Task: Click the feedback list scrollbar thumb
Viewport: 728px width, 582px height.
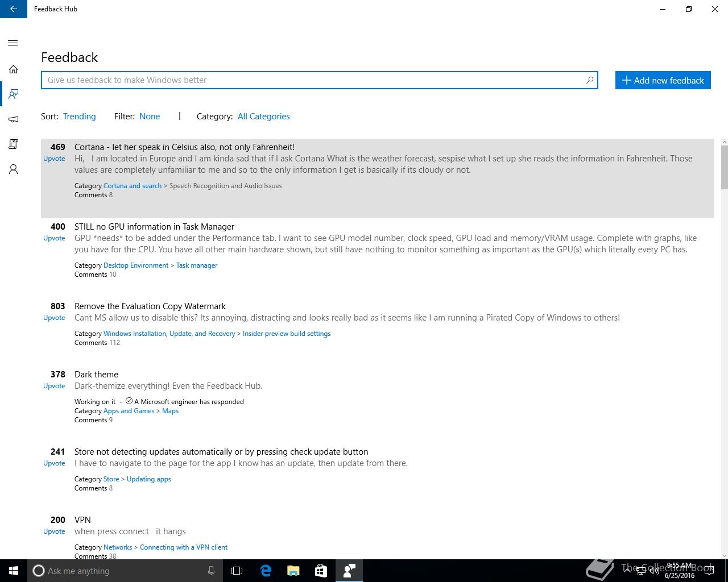Action: (x=725, y=167)
